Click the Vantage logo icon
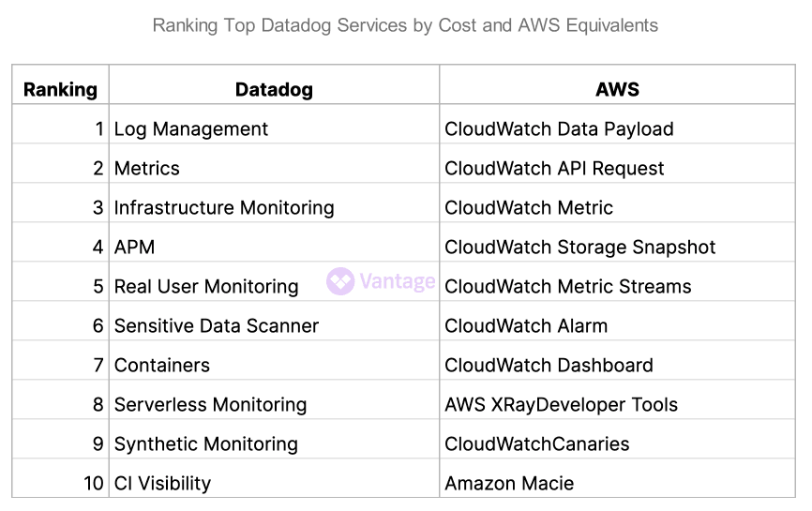The image size is (812, 511). click(339, 281)
